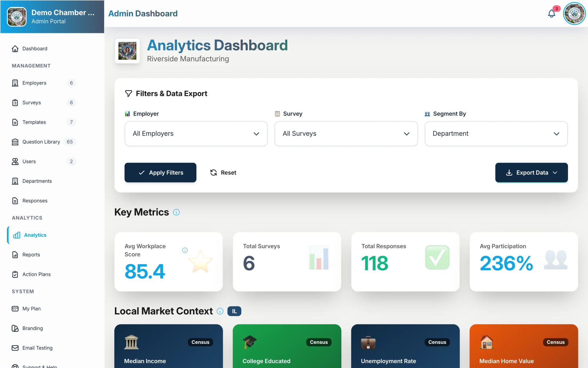
Task: Click the Reports file icon
Action: (15, 255)
